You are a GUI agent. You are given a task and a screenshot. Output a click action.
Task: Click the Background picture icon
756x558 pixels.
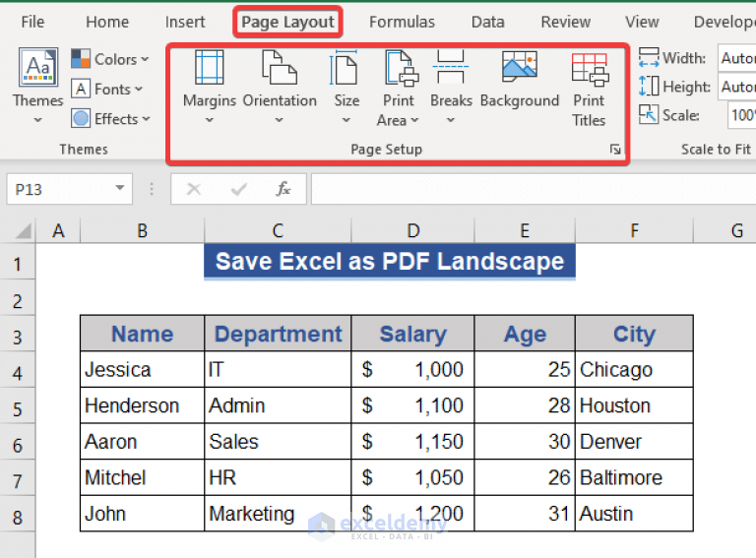tap(520, 66)
